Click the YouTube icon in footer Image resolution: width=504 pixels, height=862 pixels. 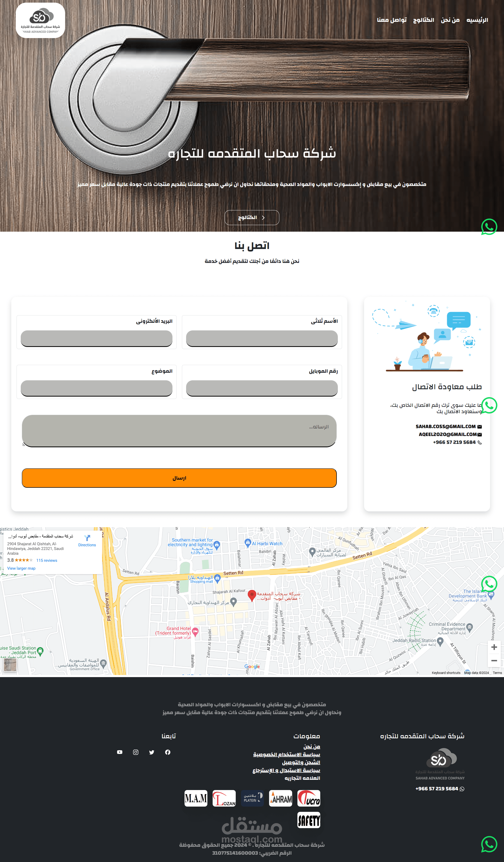pyautogui.click(x=120, y=752)
